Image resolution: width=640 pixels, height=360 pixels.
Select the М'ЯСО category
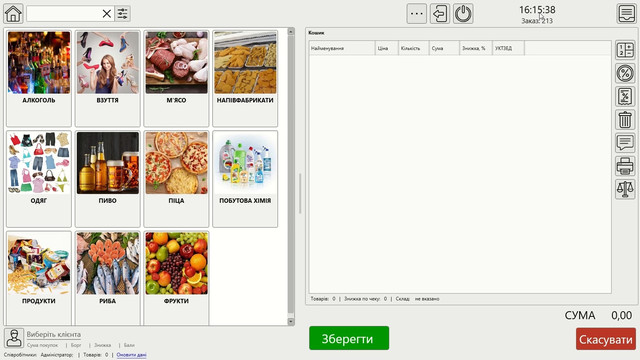coord(176,78)
